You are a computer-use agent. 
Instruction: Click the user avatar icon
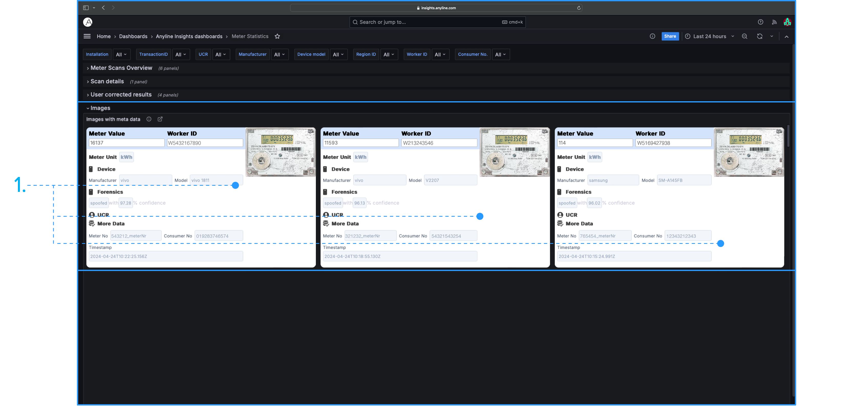coord(787,22)
